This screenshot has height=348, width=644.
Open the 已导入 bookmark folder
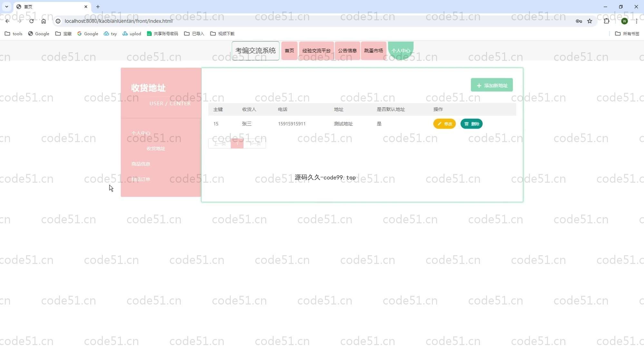coord(194,34)
